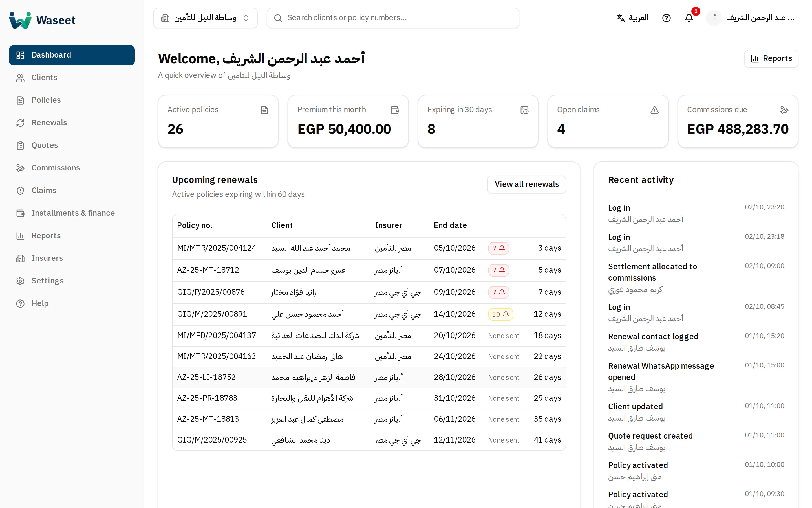Image resolution: width=812 pixels, height=508 pixels.
Task: Open policy AZ-25-LI-18752 row
Action: click(369, 377)
